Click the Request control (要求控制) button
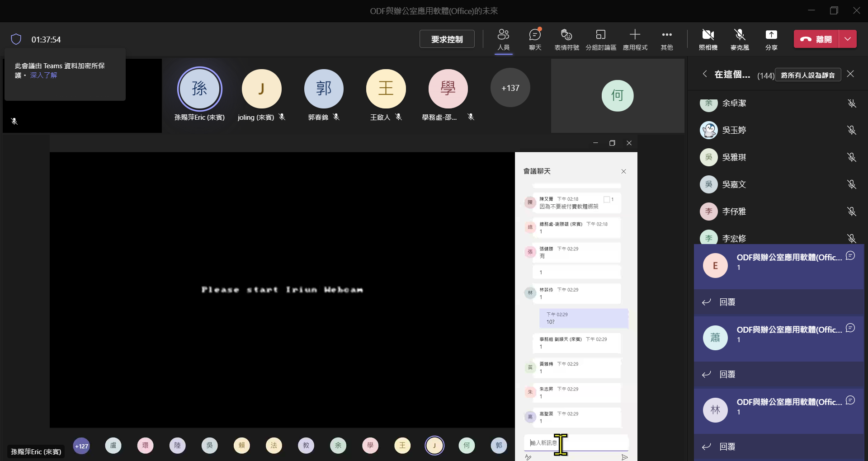The height and width of the screenshot is (461, 868). [x=447, y=39]
